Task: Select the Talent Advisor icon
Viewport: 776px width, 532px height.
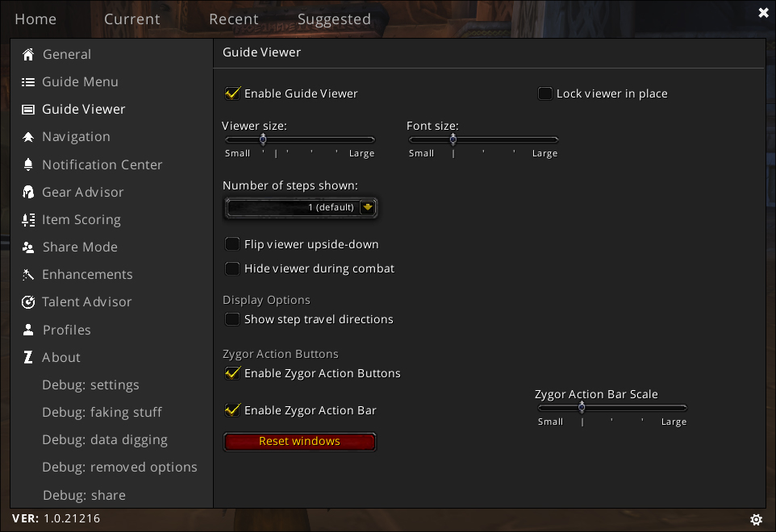Action: (27, 301)
